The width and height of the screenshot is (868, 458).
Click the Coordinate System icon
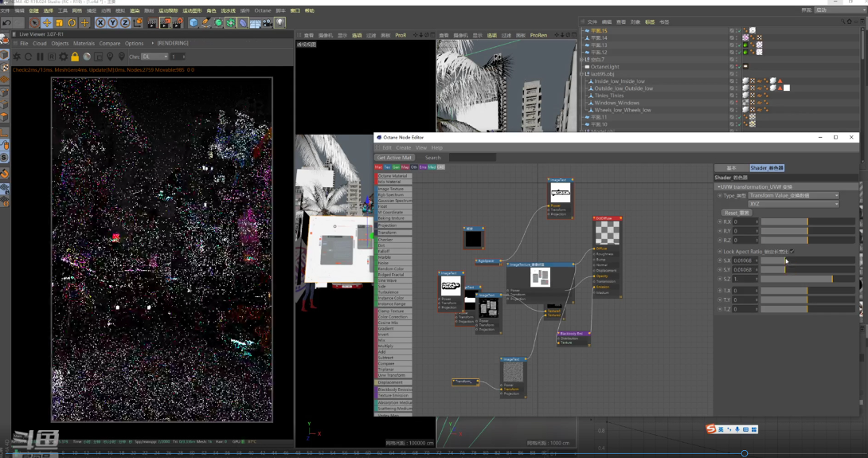[x=137, y=23]
